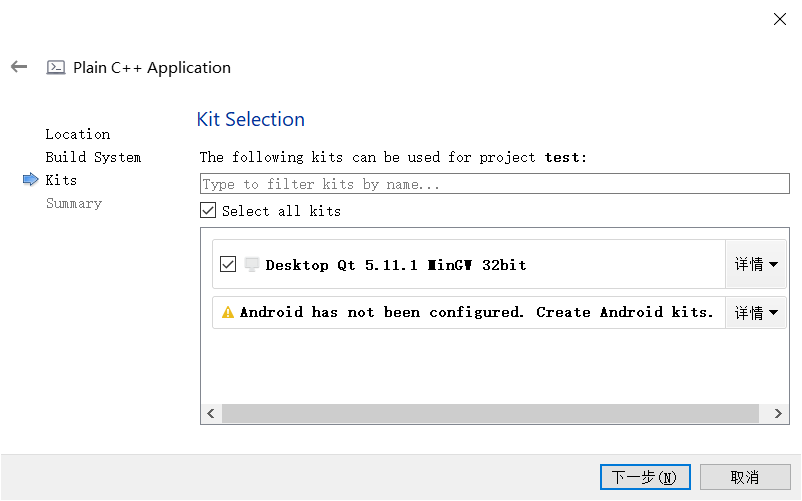Click the blue current-step arrow beside Kits
This screenshot has height=501, width=802.
31,179
